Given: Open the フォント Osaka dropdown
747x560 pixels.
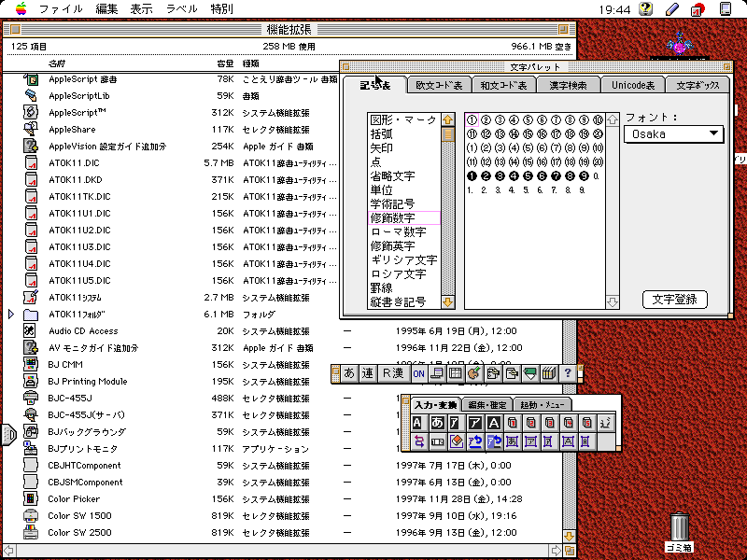Looking at the screenshot, I should 674,134.
